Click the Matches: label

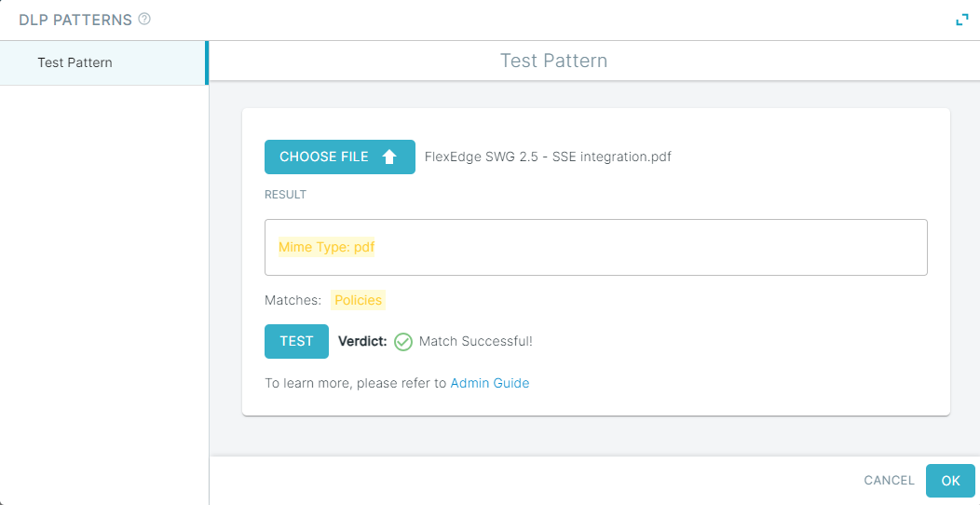point(293,300)
